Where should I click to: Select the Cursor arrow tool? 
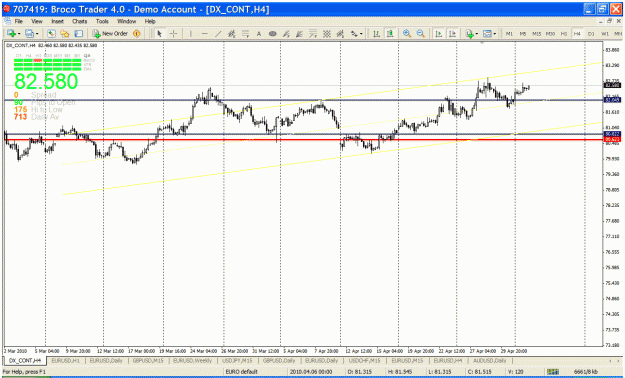[159, 34]
